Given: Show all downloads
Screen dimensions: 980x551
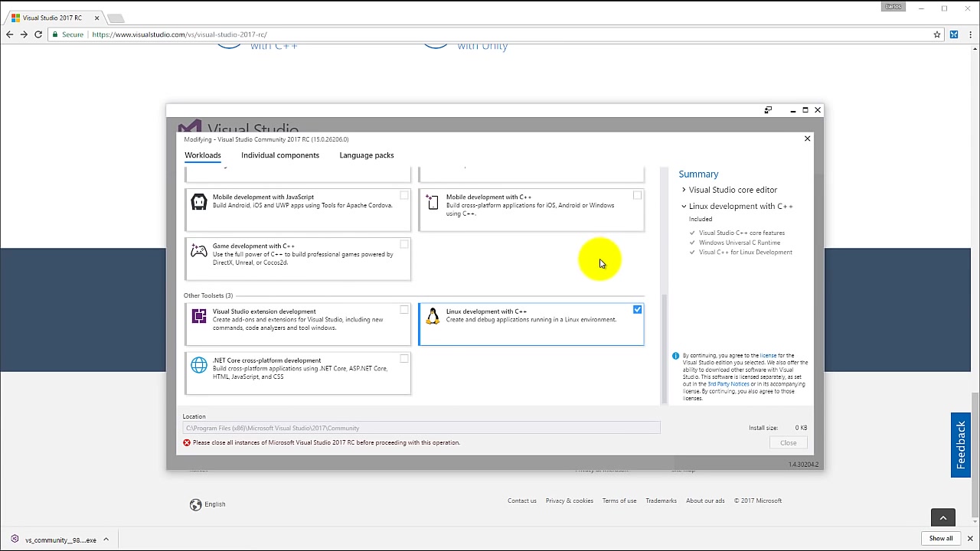Looking at the screenshot, I should pos(941,539).
